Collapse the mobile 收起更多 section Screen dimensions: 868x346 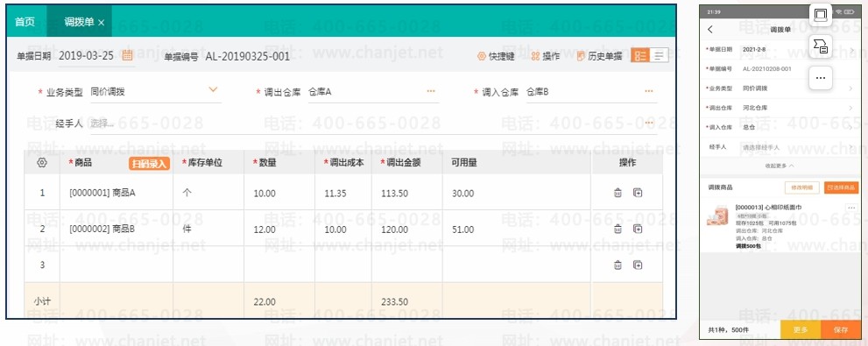click(x=780, y=166)
